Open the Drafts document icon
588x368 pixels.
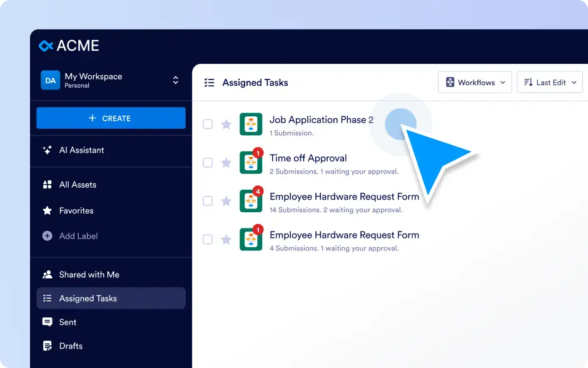click(48, 346)
